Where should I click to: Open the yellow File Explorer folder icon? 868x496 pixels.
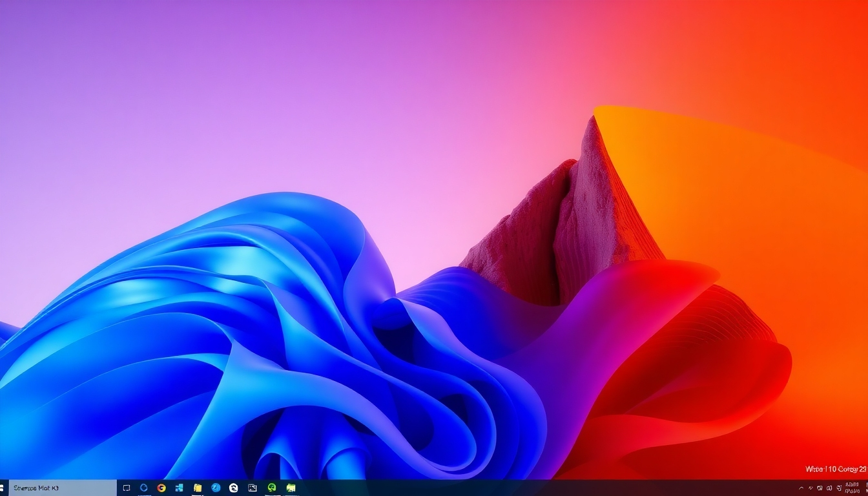(x=198, y=488)
